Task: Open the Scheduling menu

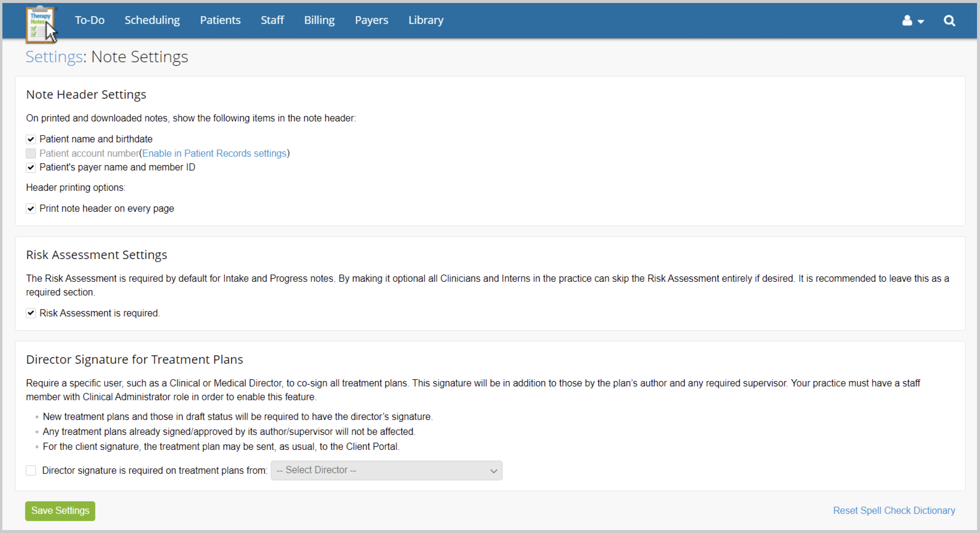Action: [x=152, y=20]
